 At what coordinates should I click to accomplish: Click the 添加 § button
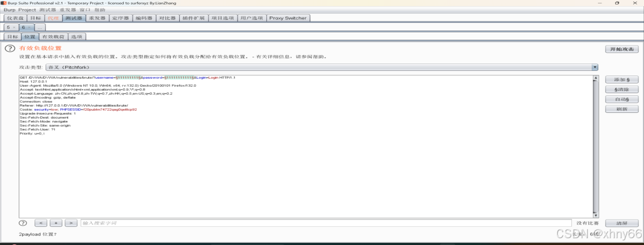tap(622, 79)
